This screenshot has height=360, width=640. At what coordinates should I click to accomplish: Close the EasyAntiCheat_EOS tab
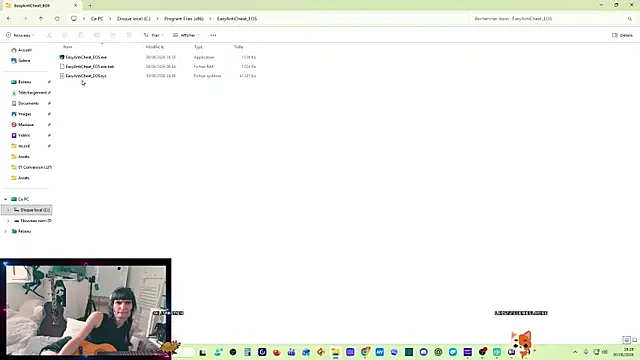75,5
